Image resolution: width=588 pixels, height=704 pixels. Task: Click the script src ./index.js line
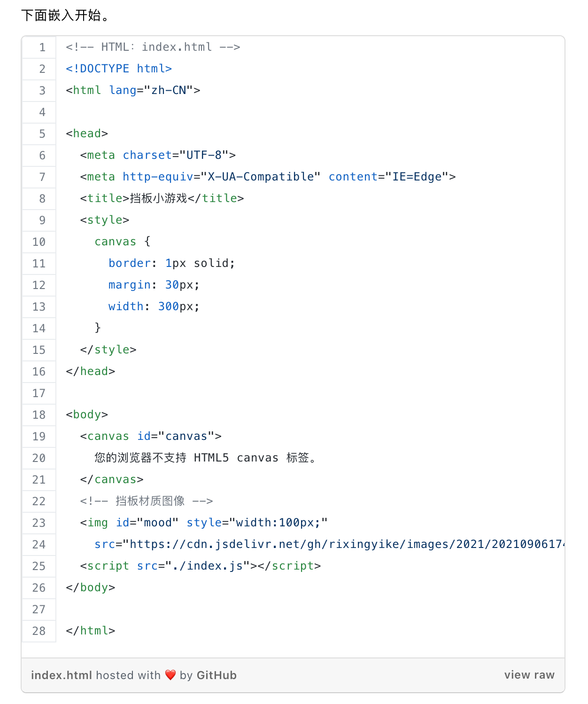[201, 566]
